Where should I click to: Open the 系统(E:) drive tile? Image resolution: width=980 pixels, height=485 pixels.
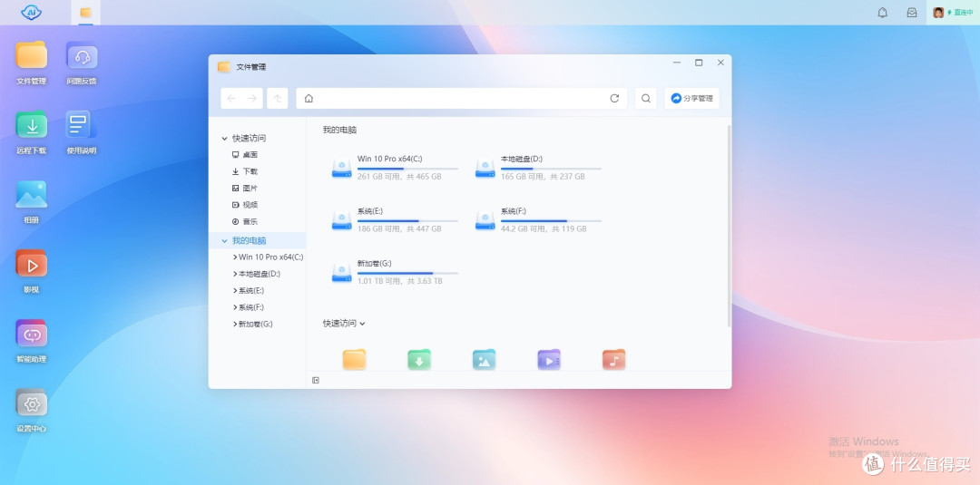click(x=395, y=220)
